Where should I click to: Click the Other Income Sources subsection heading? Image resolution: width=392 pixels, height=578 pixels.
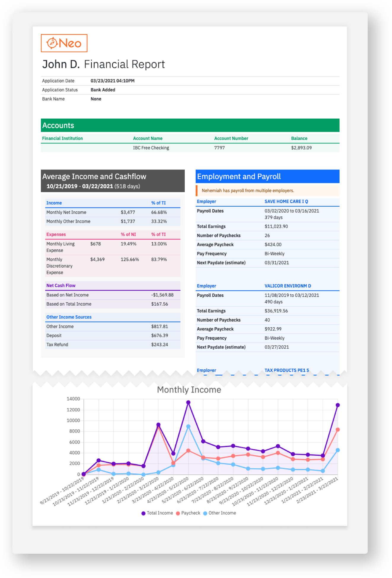coord(69,317)
